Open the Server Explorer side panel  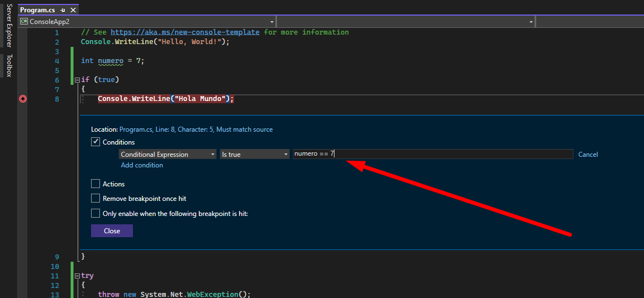pos(9,25)
